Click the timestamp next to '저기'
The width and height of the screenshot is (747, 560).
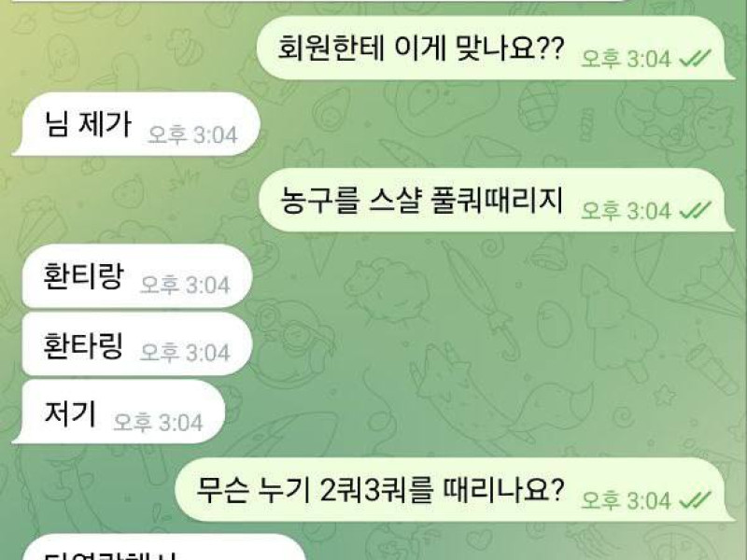point(158,423)
